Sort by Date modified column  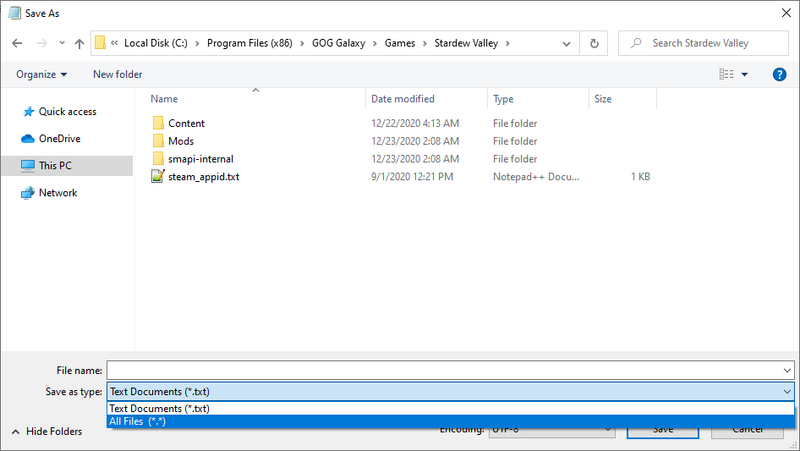[403, 99]
